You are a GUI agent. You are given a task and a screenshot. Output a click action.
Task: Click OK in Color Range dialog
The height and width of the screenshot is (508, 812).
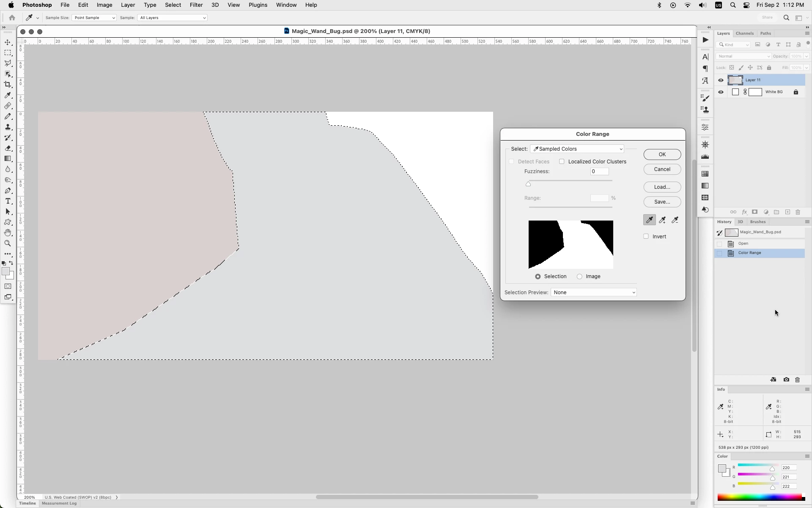(662, 155)
